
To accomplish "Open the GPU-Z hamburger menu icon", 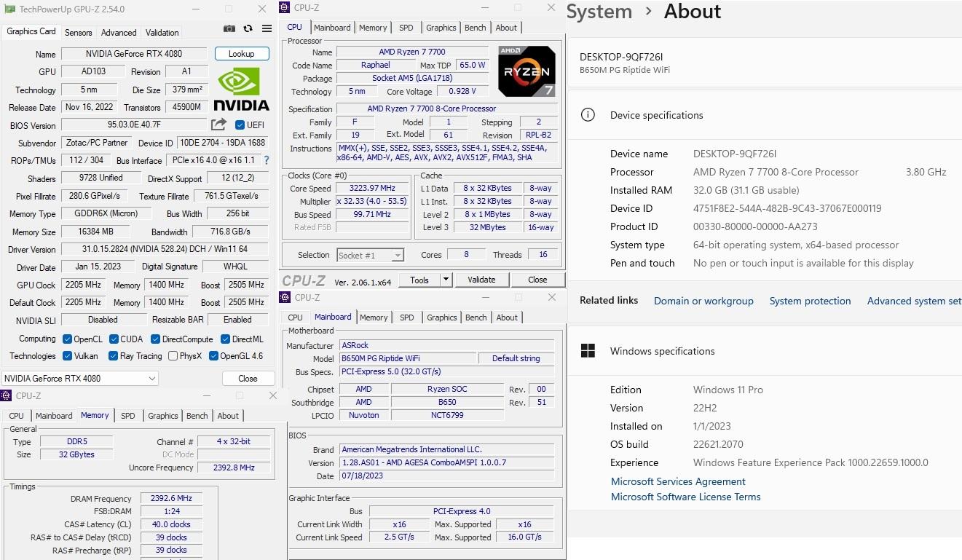I will point(267,28).
